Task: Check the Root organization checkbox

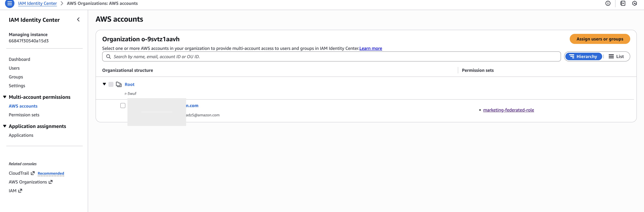Action: click(111, 84)
